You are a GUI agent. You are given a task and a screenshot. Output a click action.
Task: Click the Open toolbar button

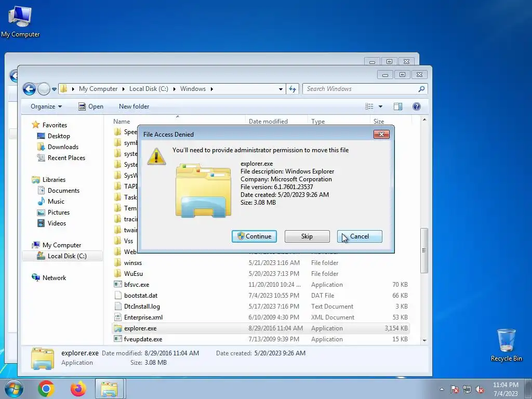pos(91,107)
